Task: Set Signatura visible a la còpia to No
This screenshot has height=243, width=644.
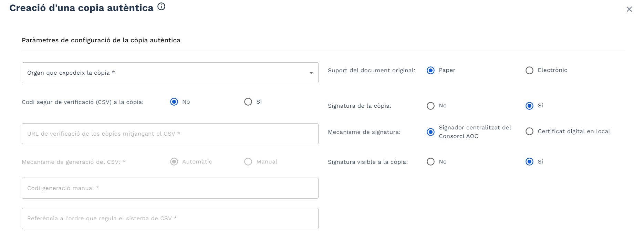Action: click(430, 162)
